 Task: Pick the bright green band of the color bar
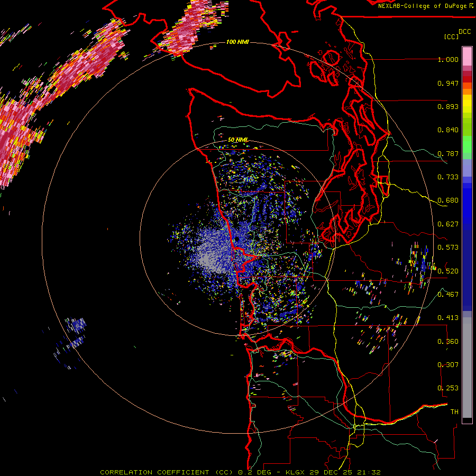(x=467, y=144)
